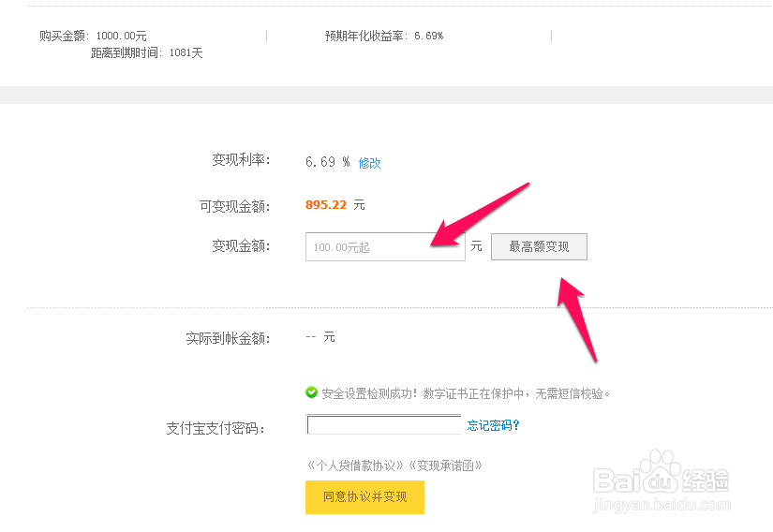
Task: Click the 变现利率 label
Action: 241,159
